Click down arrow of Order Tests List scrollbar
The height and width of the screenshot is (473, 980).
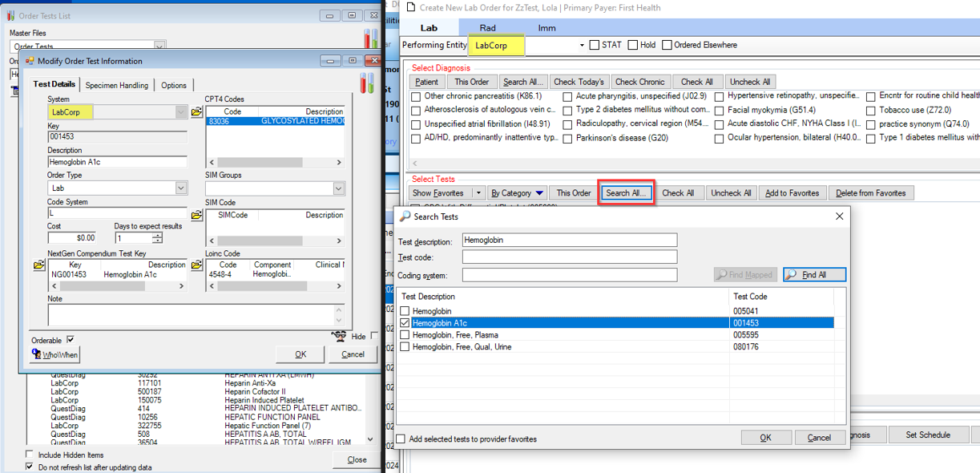369,439
